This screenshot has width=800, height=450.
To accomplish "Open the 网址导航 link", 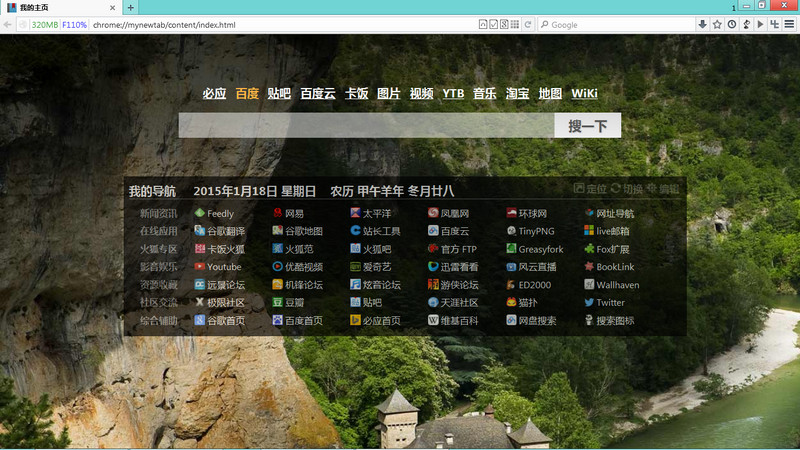I will (609, 213).
